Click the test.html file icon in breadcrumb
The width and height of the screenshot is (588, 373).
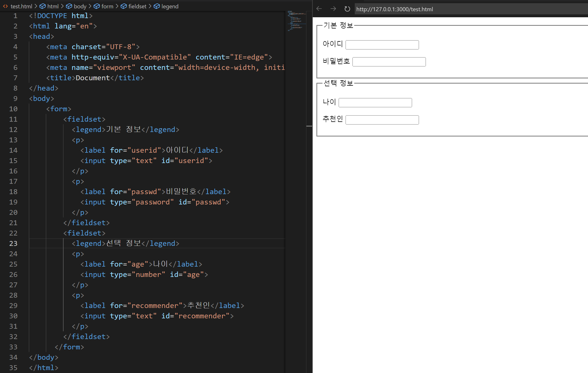pos(5,6)
